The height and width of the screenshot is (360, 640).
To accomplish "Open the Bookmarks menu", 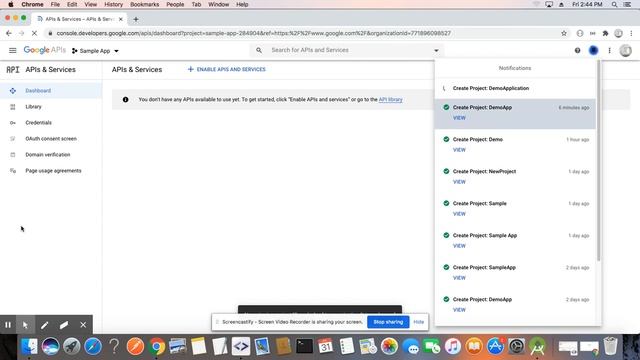I will pos(144,4).
